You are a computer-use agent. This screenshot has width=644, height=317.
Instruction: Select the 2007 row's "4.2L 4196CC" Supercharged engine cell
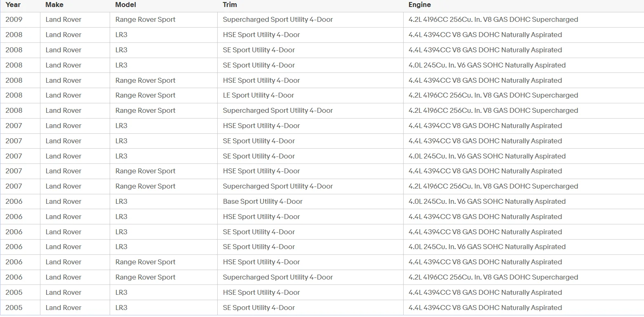[x=494, y=186]
